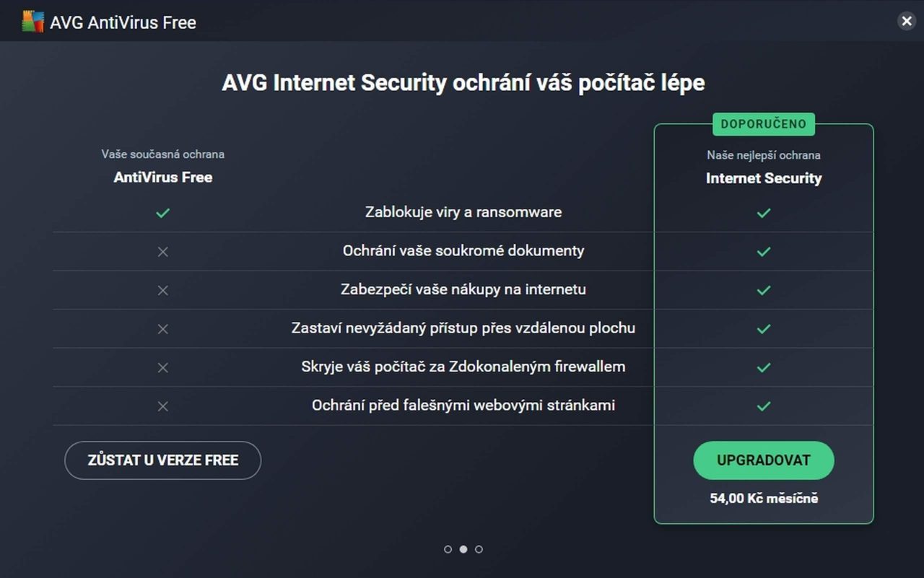Viewport: 924px width, 578px height.
Task: Select the middle page indicator dot
Action: click(463, 549)
